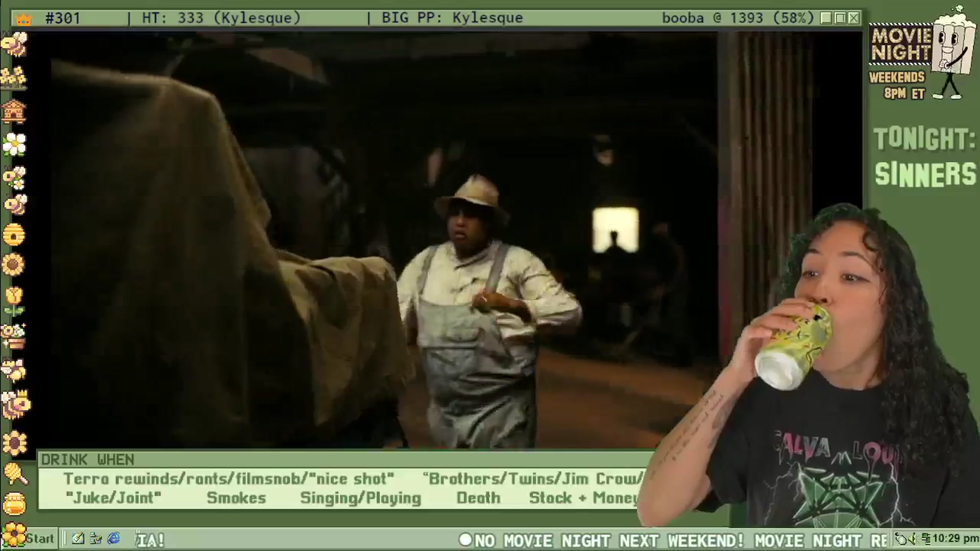Click the '#301' title bar text

click(63, 18)
